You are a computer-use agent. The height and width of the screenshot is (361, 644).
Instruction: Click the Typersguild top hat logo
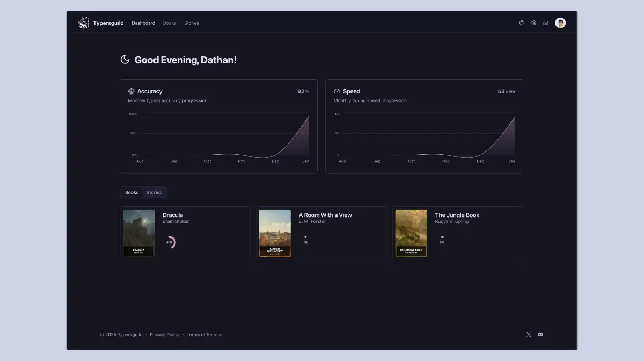point(84,23)
